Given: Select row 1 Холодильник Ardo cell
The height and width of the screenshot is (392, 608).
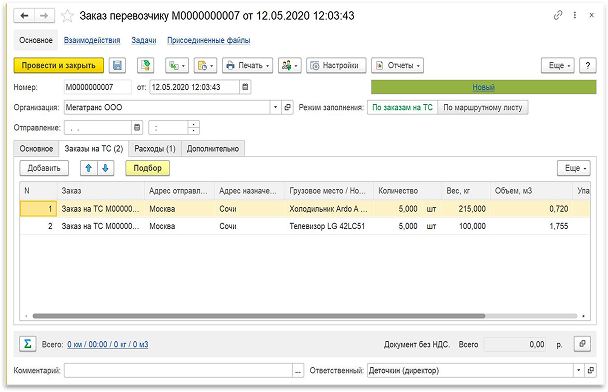Looking at the screenshot, I should pyautogui.click(x=328, y=209).
